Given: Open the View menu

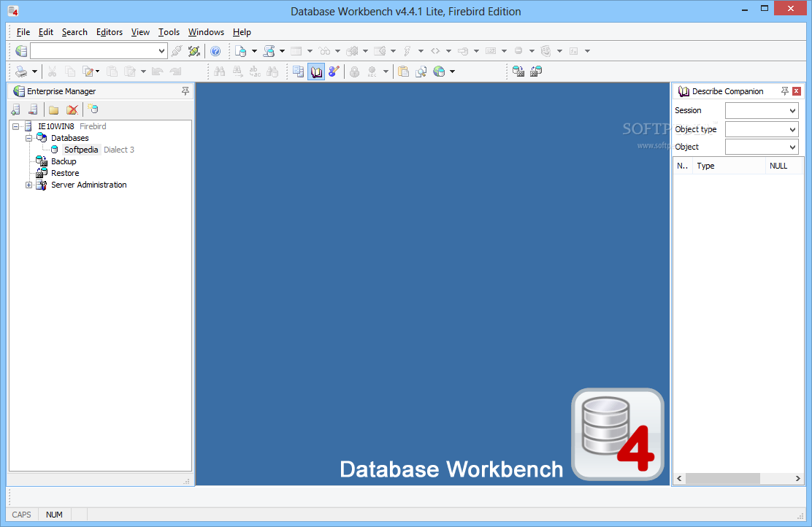Looking at the screenshot, I should pyautogui.click(x=140, y=32).
